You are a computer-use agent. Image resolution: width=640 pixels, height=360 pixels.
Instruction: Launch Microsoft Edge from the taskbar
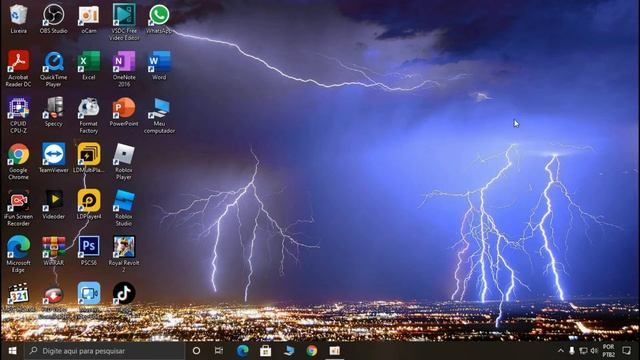(x=242, y=351)
